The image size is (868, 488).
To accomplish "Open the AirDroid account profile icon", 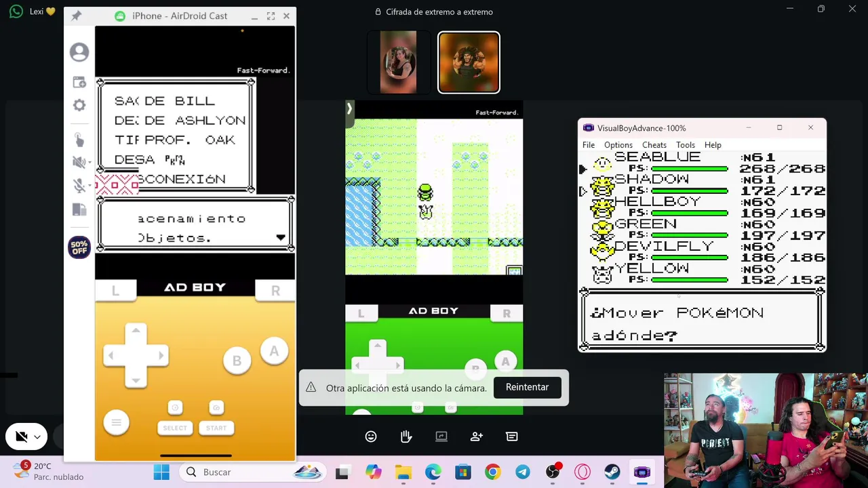I will [x=79, y=52].
